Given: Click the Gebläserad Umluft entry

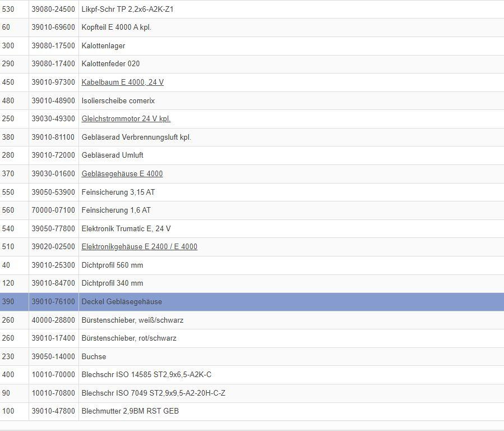Looking at the screenshot, I should pyautogui.click(x=112, y=155).
